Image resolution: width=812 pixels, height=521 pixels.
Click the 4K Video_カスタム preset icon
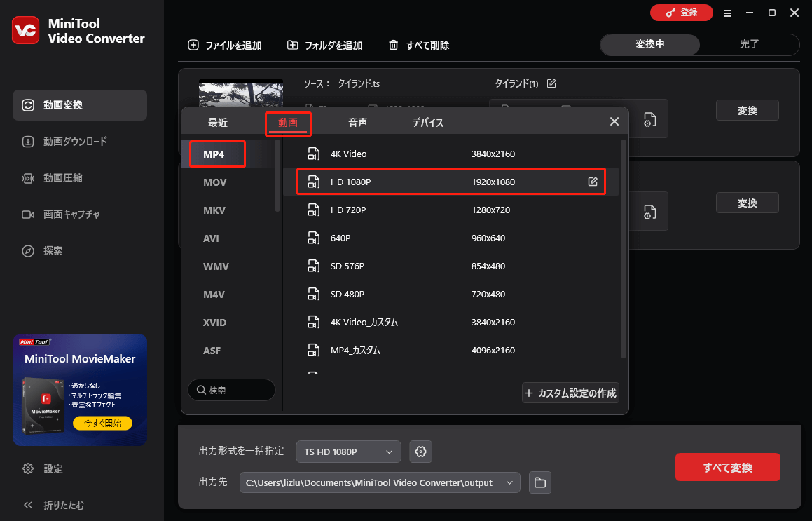click(x=313, y=322)
